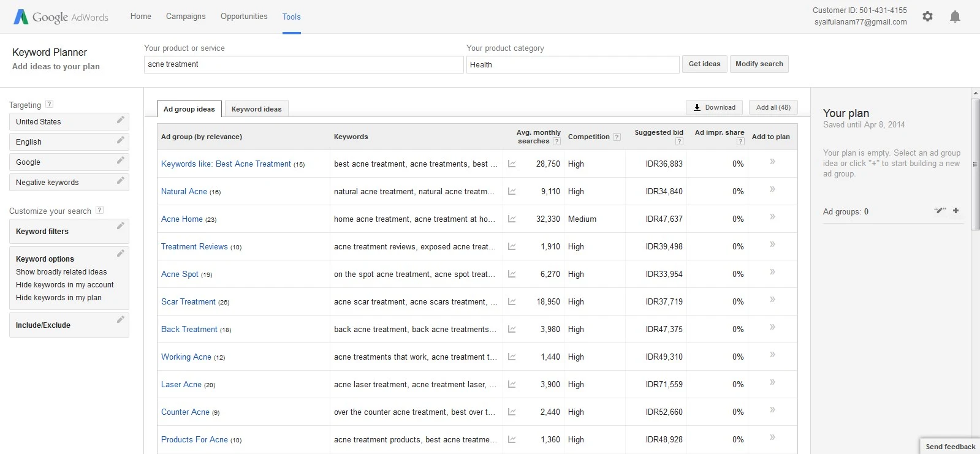
Task: Show trend chart for Natural Acne row
Action: point(512,192)
